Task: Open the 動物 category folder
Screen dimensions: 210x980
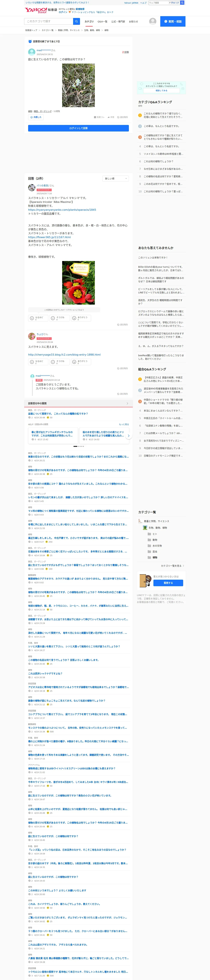Action: click(x=153, y=540)
